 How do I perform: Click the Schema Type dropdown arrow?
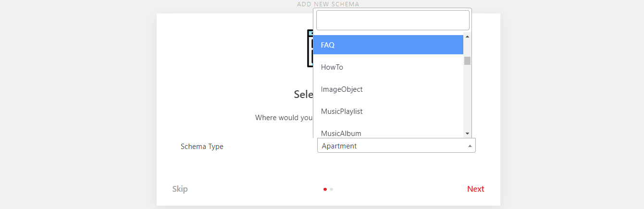[x=470, y=146]
